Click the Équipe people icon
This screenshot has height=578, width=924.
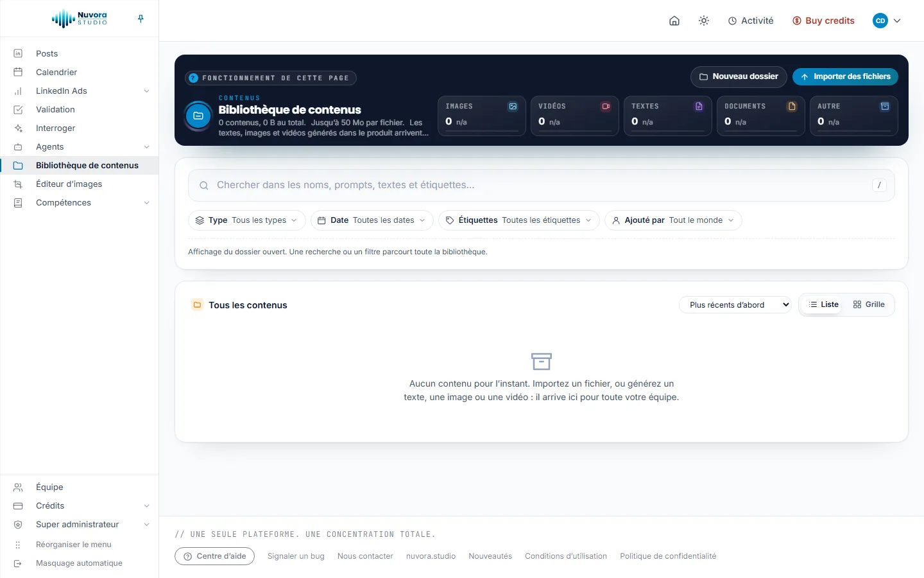click(18, 487)
